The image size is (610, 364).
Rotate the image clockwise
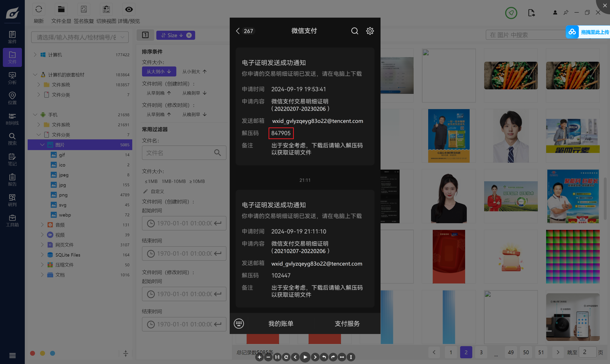point(333,357)
